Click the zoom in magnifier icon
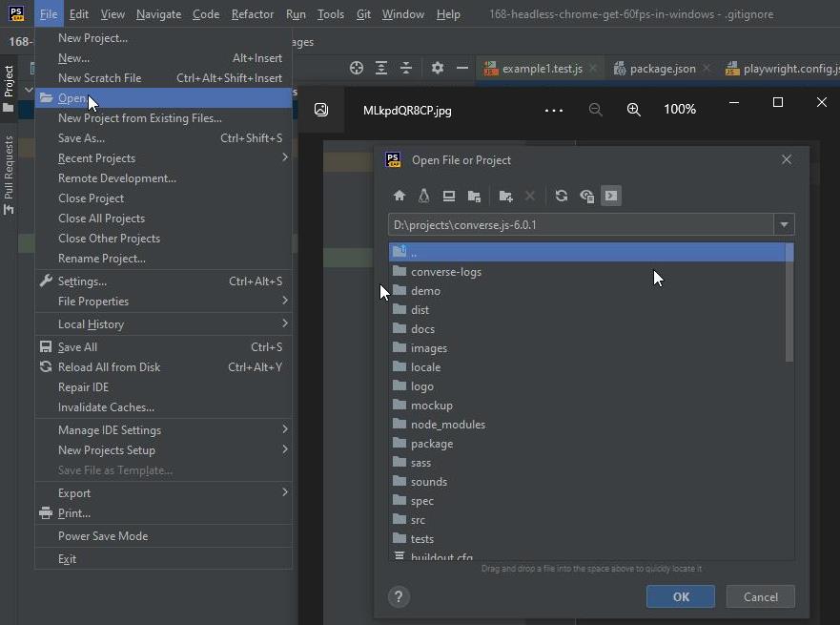840x625 pixels. pos(634,110)
